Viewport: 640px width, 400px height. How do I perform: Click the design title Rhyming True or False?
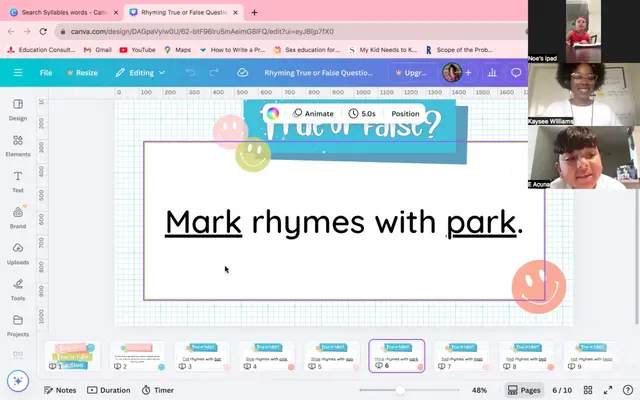[x=319, y=73]
